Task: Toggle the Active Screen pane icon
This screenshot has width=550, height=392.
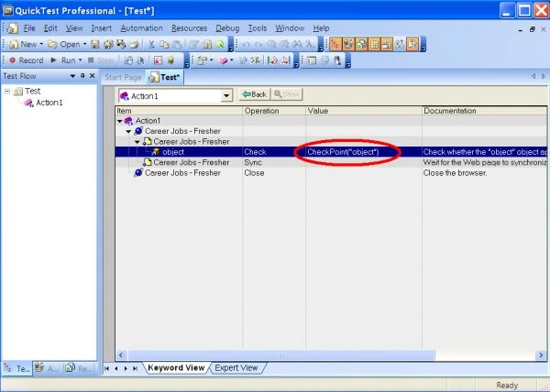Action: [387, 44]
